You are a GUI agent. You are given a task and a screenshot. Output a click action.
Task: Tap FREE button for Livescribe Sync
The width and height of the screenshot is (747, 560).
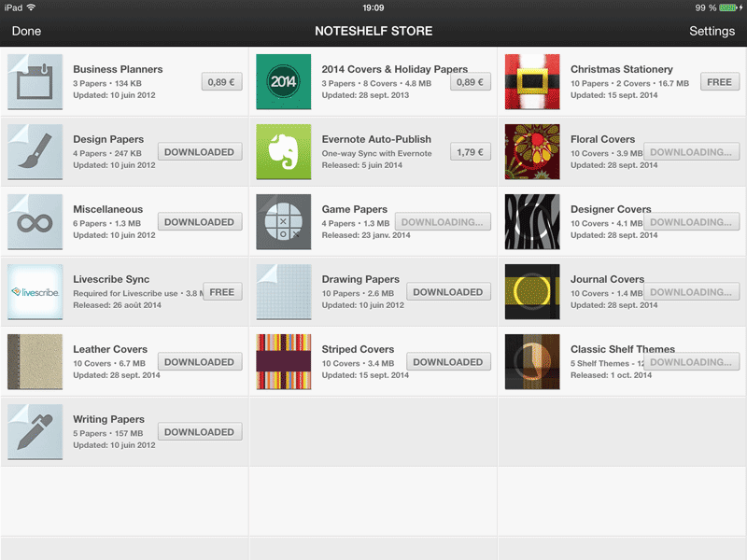tap(222, 292)
